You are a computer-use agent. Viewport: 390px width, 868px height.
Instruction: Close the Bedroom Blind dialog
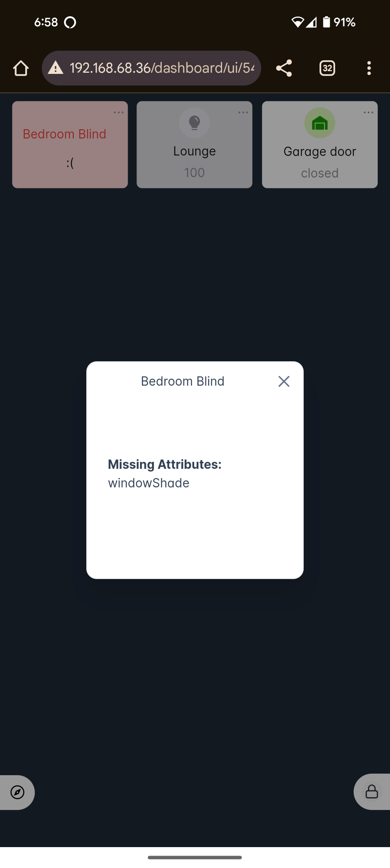284,381
